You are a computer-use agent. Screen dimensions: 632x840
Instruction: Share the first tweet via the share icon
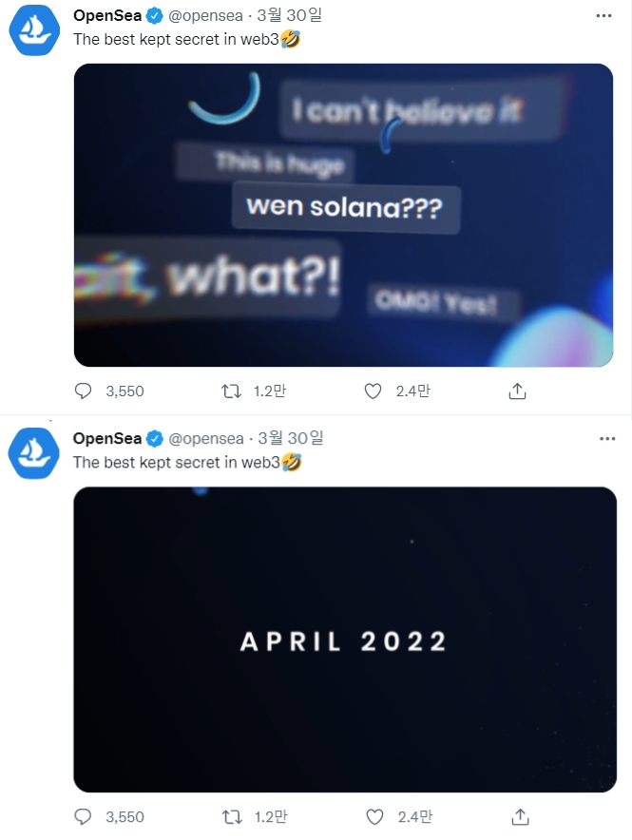pyautogui.click(x=518, y=391)
